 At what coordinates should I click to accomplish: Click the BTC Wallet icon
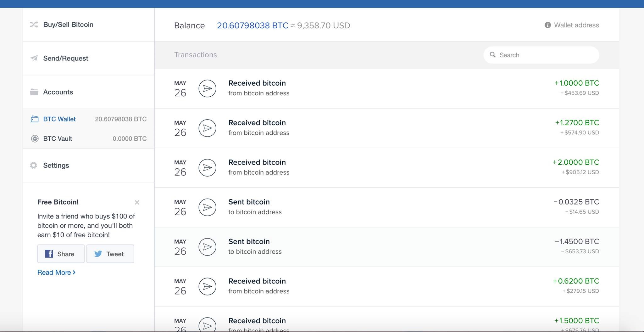coord(35,119)
